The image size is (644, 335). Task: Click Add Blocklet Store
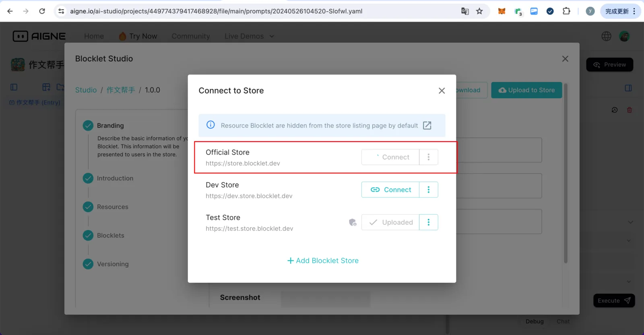(x=323, y=261)
